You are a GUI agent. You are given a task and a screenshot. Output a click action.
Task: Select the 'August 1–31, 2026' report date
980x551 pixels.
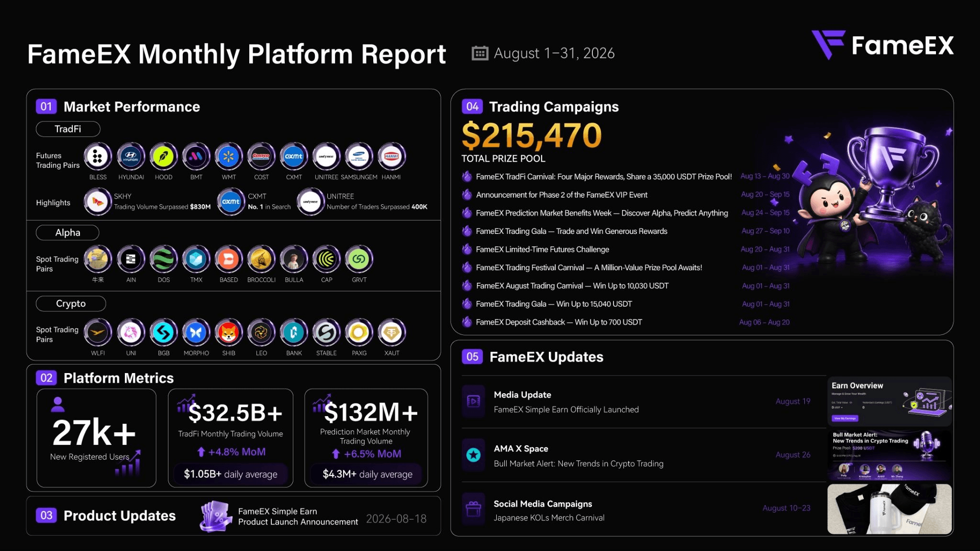click(x=554, y=53)
